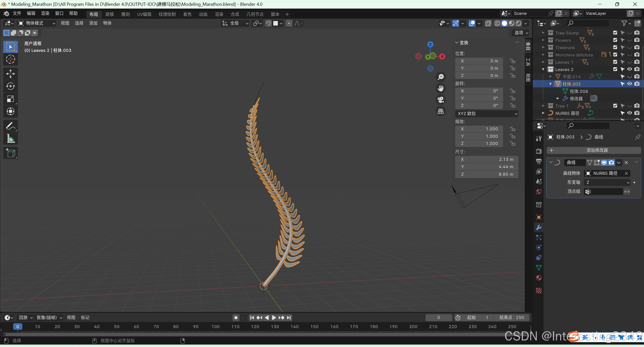This screenshot has height=347, width=644.
Task: Select the Move tool in toolbar
Action: tap(10, 74)
